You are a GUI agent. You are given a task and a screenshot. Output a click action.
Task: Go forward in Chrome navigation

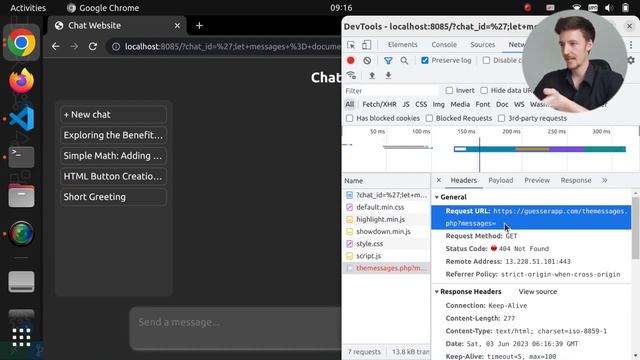74,47
